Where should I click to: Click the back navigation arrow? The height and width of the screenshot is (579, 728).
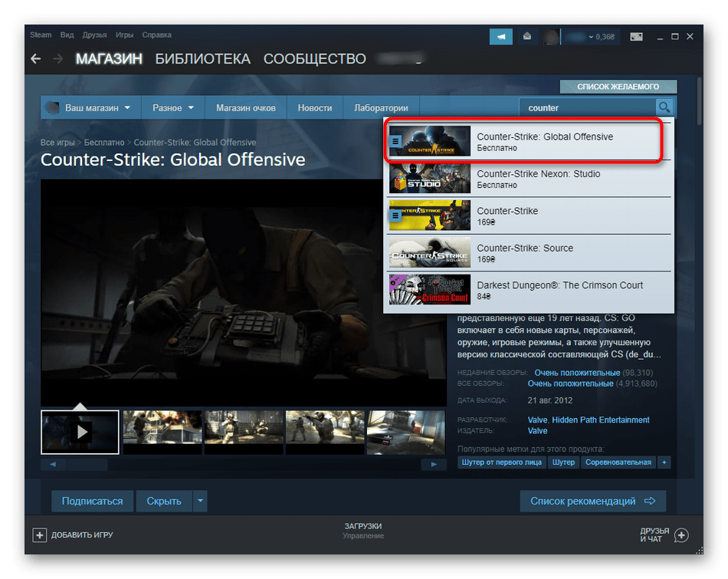(35, 59)
